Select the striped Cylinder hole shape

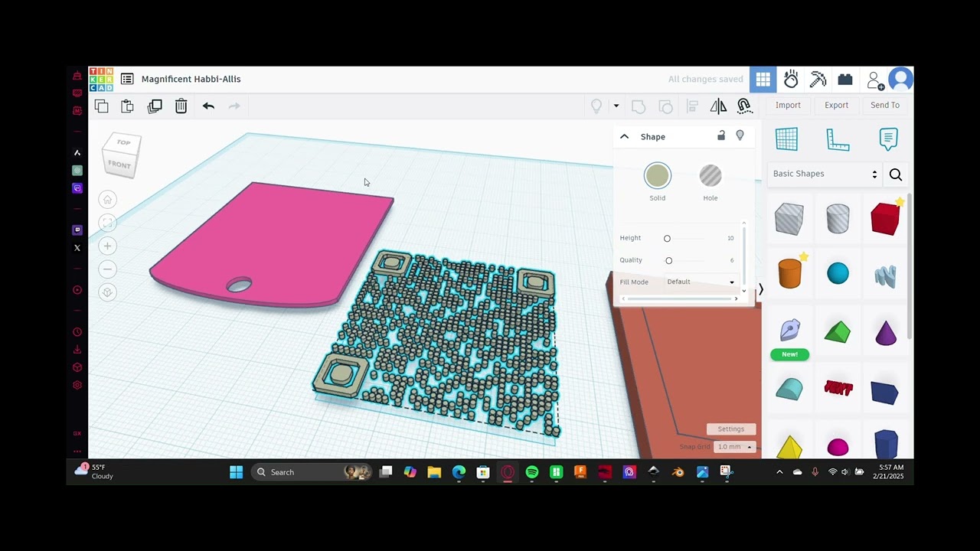coord(838,219)
